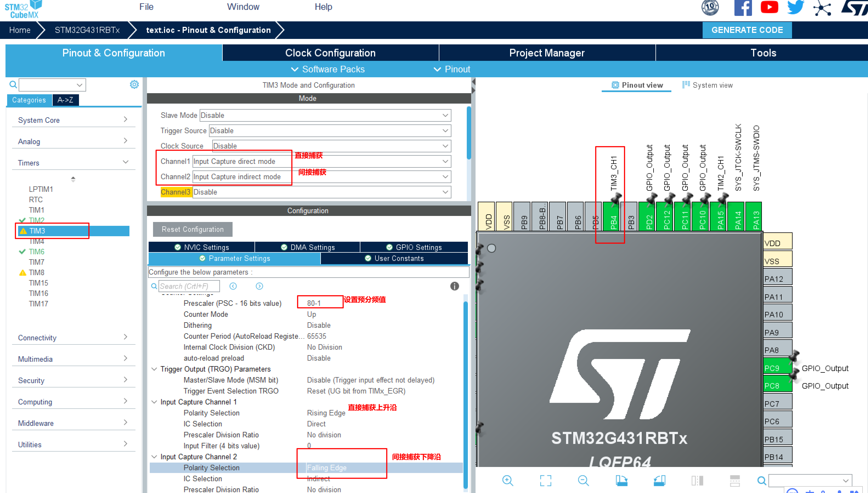Image resolution: width=868 pixels, height=493 pixels.
Task: Click the Mode panel vertical scrollbar
Action: tap(469, 133)
